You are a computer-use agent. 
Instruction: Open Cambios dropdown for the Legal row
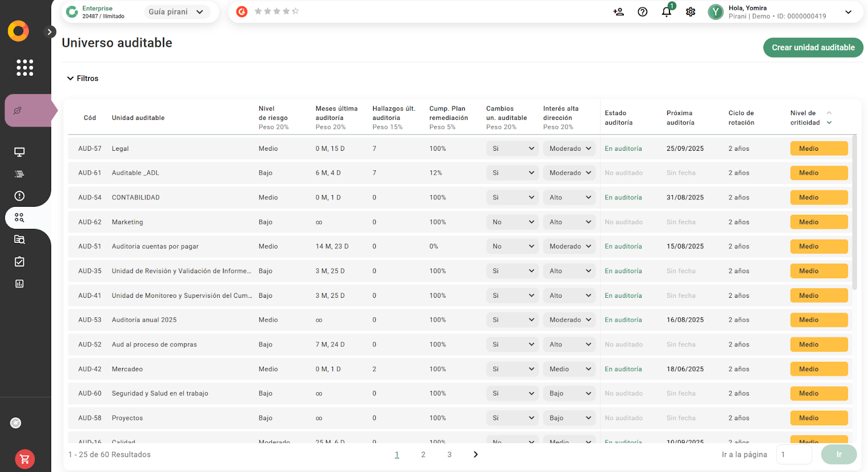513,149
